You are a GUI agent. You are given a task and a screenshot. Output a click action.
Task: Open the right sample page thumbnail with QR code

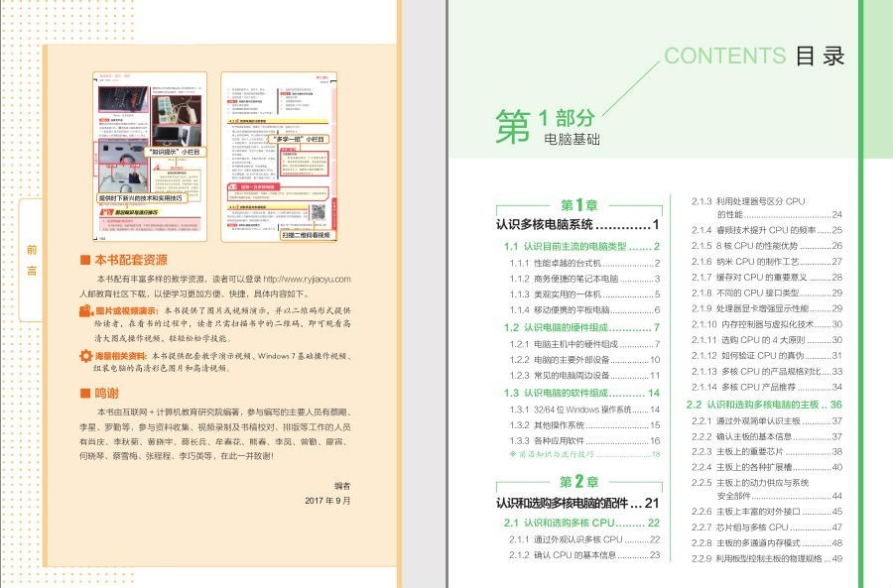coord(279,157)
